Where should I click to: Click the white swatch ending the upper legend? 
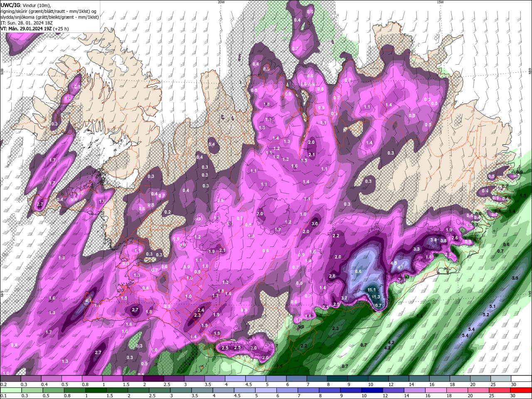[x=521, y=379]
